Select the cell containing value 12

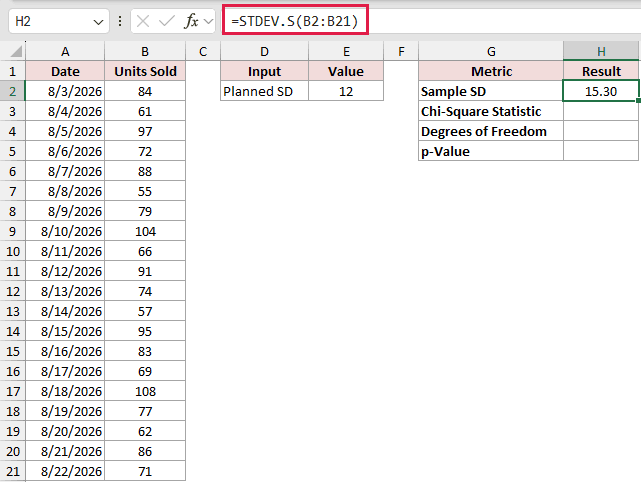pyautogui.click(x=346, y=91)
